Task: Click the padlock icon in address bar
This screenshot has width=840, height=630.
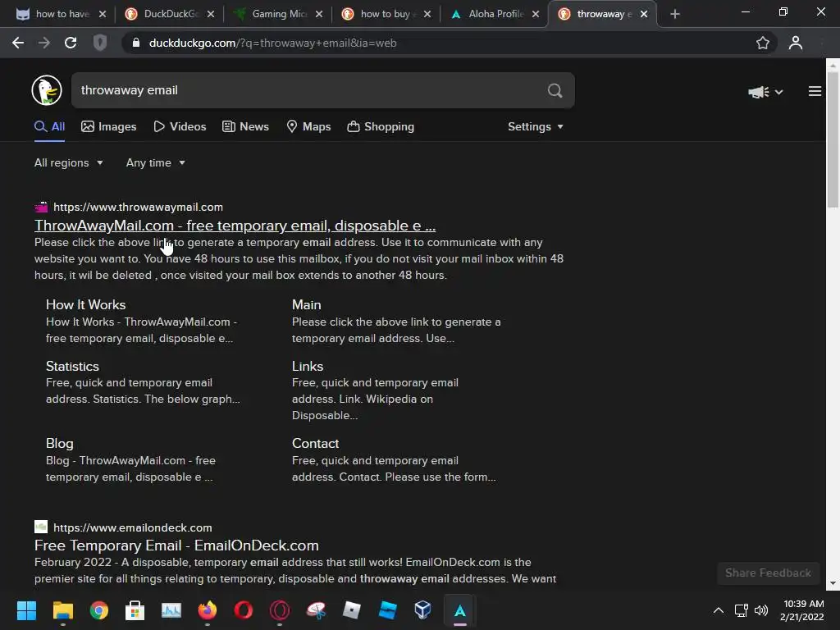Action: [x=136, y=43]
